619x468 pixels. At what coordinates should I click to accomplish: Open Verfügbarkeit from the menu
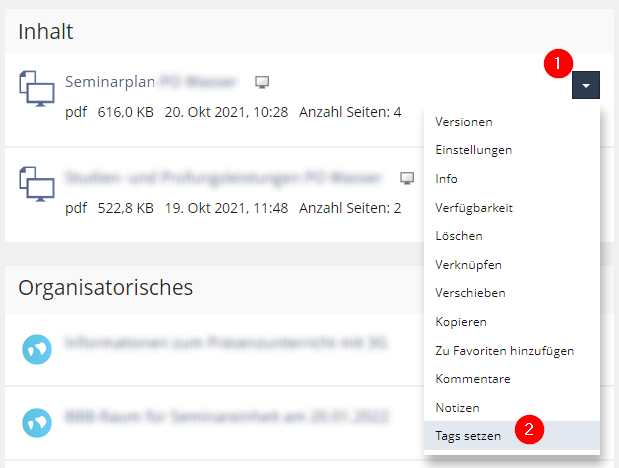coord(473,208)
